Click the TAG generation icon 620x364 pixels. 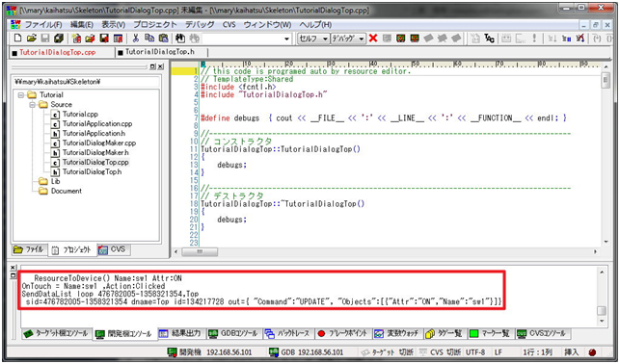tap(490, 39)
